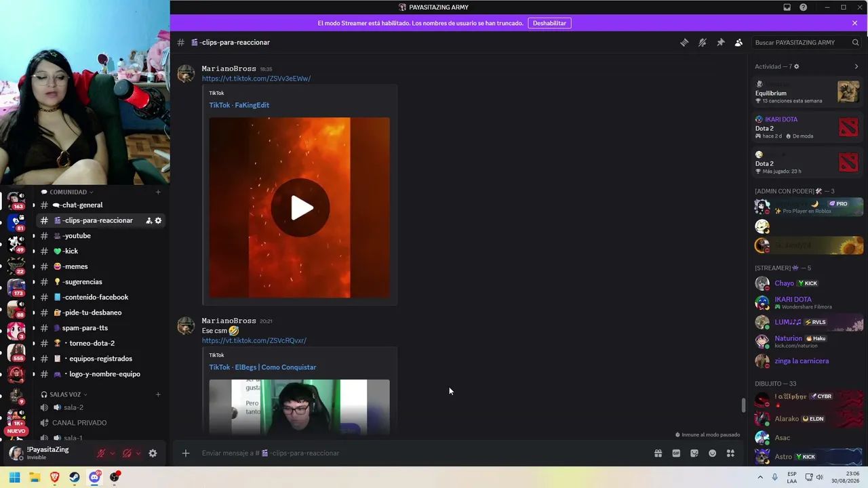
Task: Join the sala-2 voice channel
Action: click(100, 407)
